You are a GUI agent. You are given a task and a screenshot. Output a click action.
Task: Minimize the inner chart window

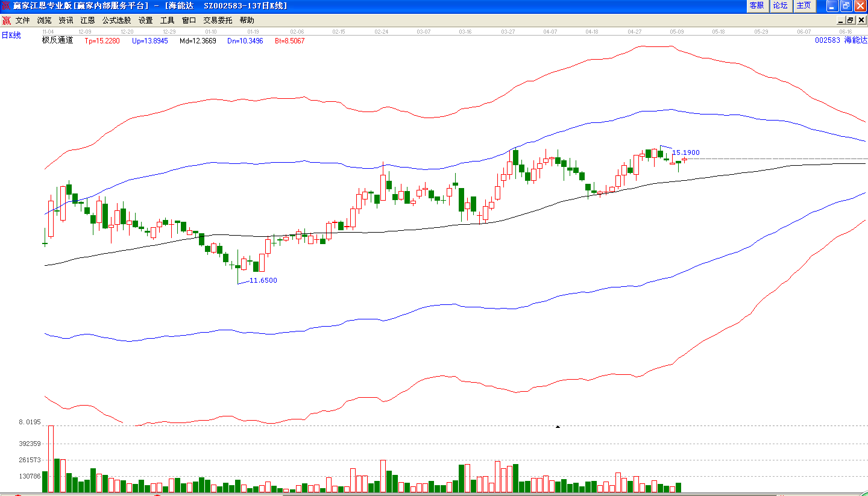[x=841, y=20]
